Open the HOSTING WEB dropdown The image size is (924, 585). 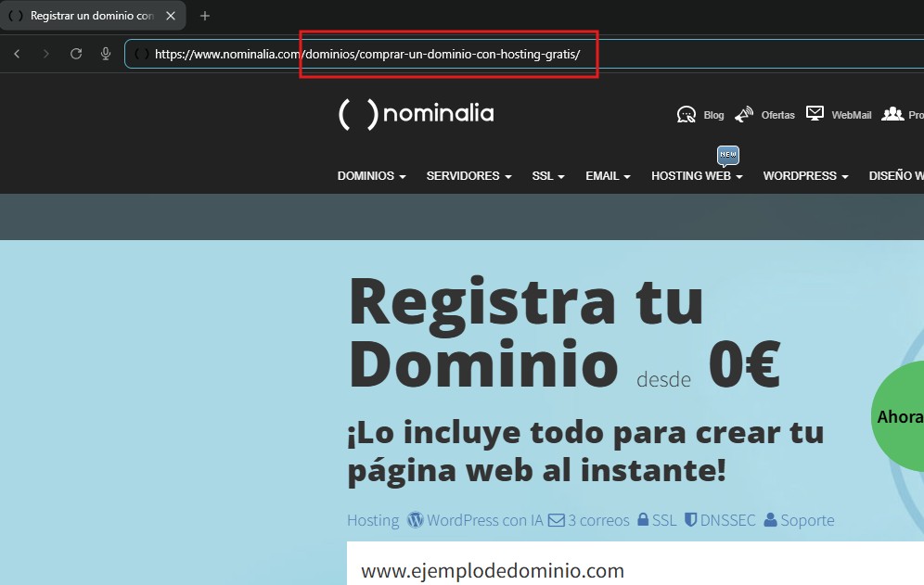(x=697, y=176)
